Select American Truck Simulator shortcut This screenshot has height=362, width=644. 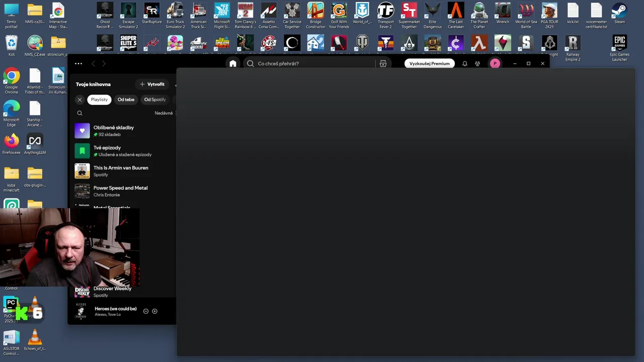(199, 16)
